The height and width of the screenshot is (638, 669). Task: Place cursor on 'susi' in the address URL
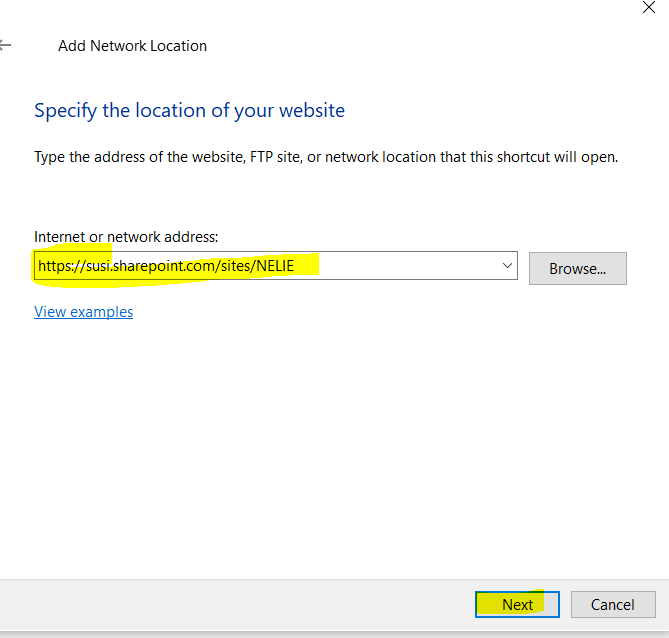point(96,266)
